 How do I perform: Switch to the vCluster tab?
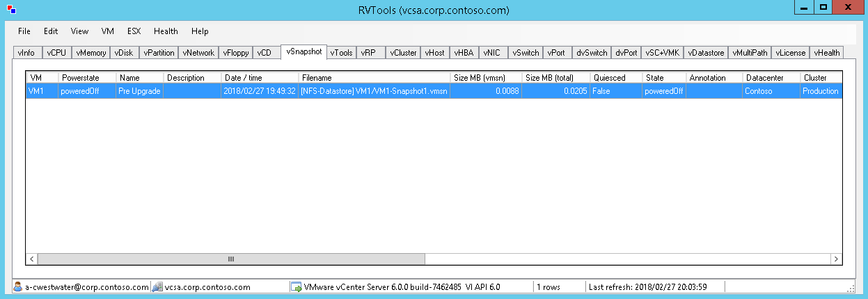tap(403, 53)
